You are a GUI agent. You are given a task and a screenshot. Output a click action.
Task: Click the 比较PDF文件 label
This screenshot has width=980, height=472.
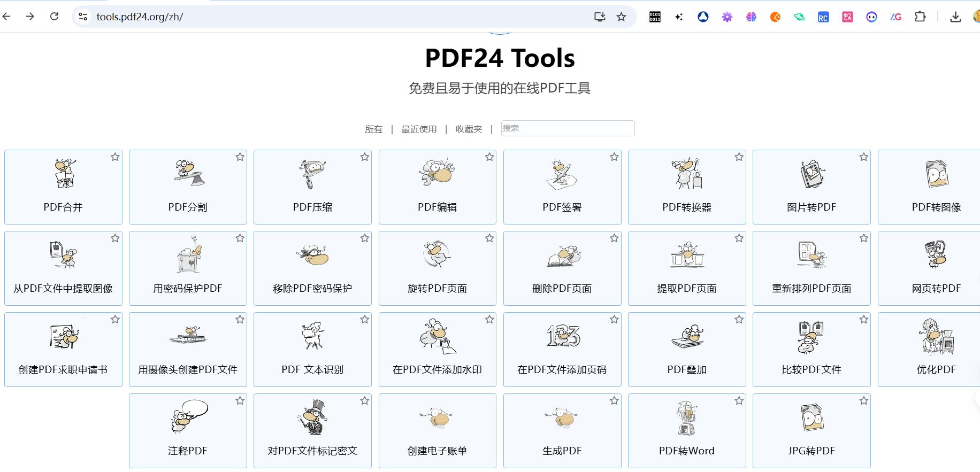[811, 370]
